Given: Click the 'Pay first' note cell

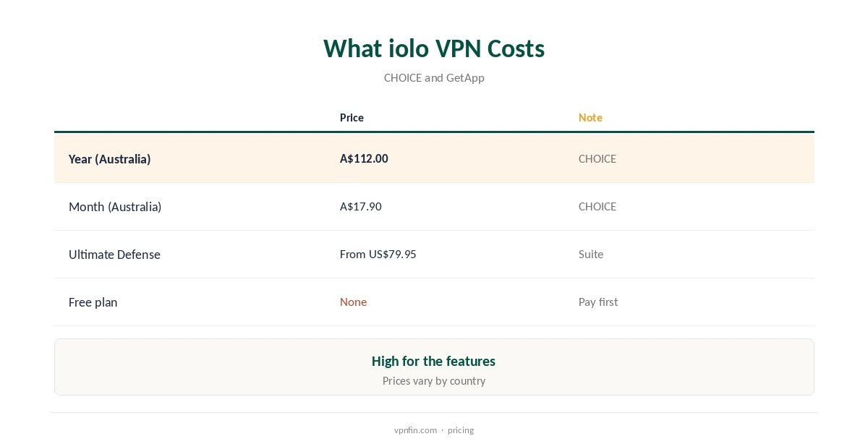Looking at the screenshot, I should (598, 302).
